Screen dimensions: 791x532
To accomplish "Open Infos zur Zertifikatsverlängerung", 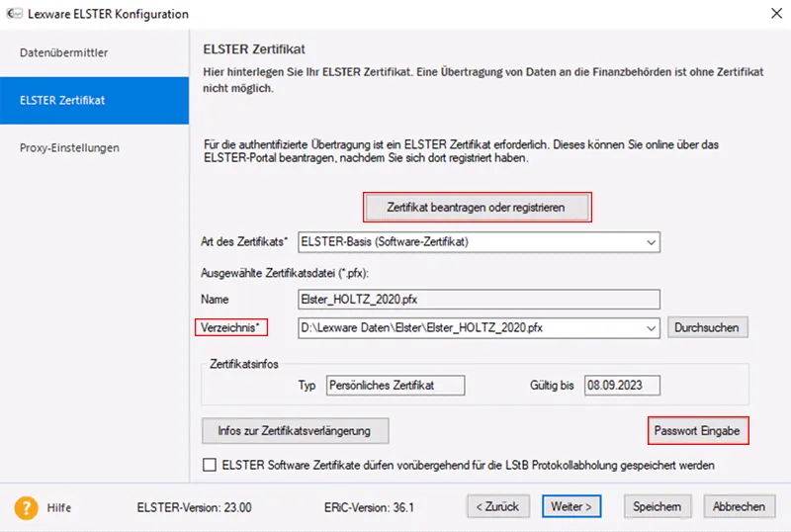I will 295,430.
